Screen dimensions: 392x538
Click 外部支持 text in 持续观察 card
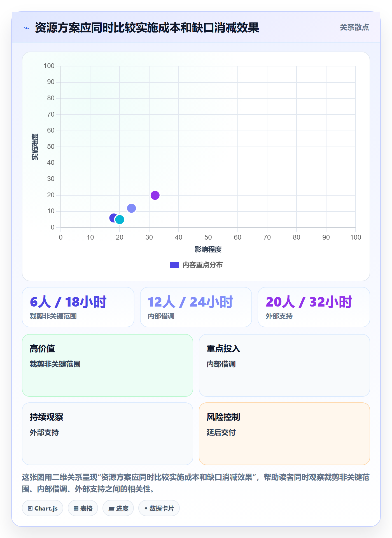44,433
